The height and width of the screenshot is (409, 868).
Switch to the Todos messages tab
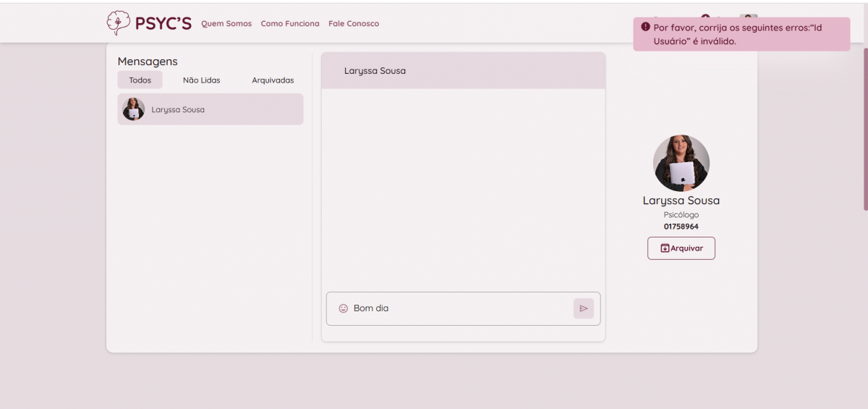pyautogui.click(x=140, y=80)
